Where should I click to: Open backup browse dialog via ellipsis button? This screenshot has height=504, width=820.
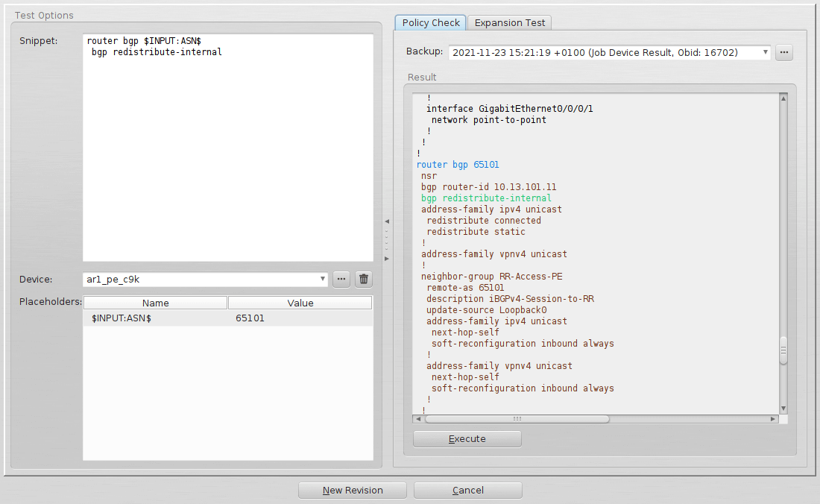[x=784, y=52]
